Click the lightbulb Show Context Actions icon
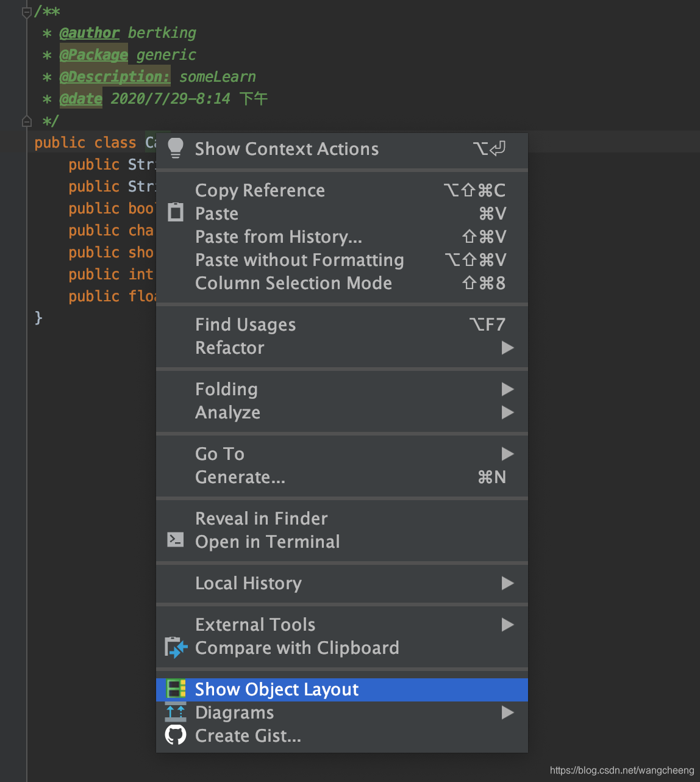The image size is (700, 782). tap(176, 148)
